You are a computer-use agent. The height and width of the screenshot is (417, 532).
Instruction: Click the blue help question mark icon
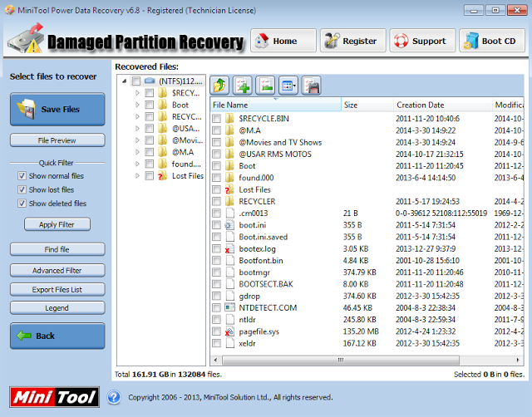click(x=114, y=397)
